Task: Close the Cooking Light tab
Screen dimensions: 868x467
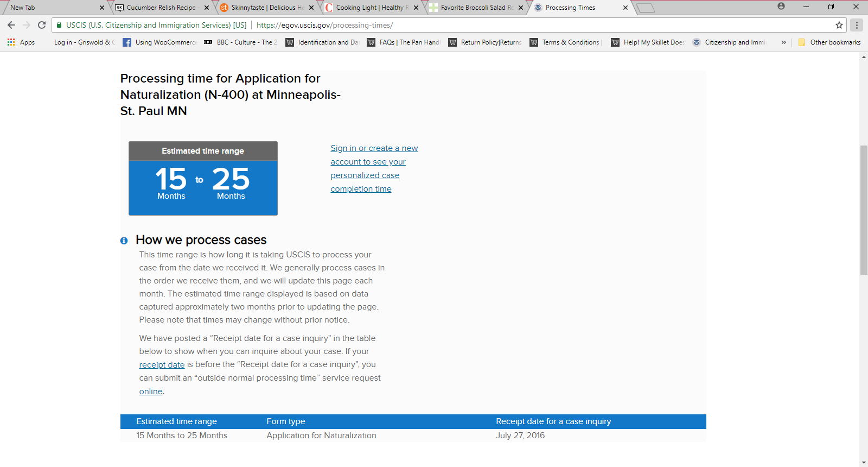Action: [x=416, y=8]
